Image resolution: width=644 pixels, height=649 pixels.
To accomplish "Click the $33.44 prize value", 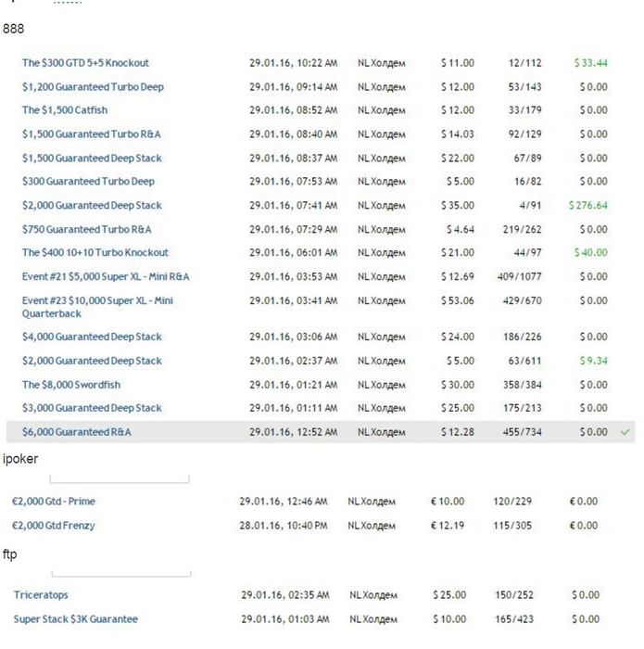I will [590, 63].
